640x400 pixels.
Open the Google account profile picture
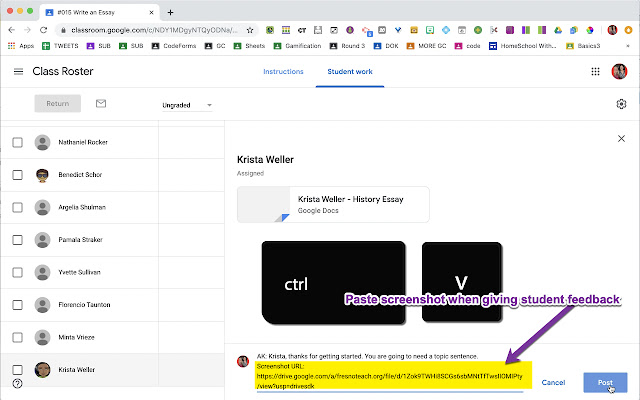coord(619,71)
